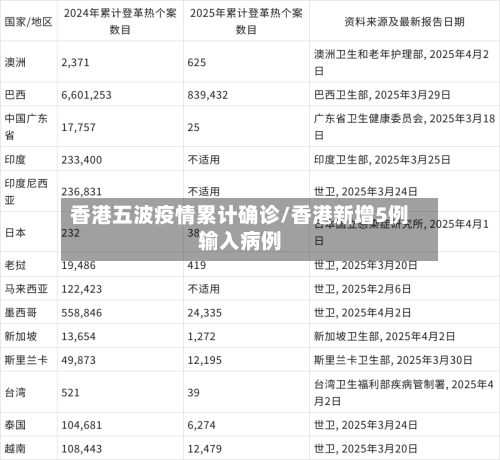Viewport: 500px width, 460px height.
Task: Select the '新加坡' region cell
Action: (21, 336)
